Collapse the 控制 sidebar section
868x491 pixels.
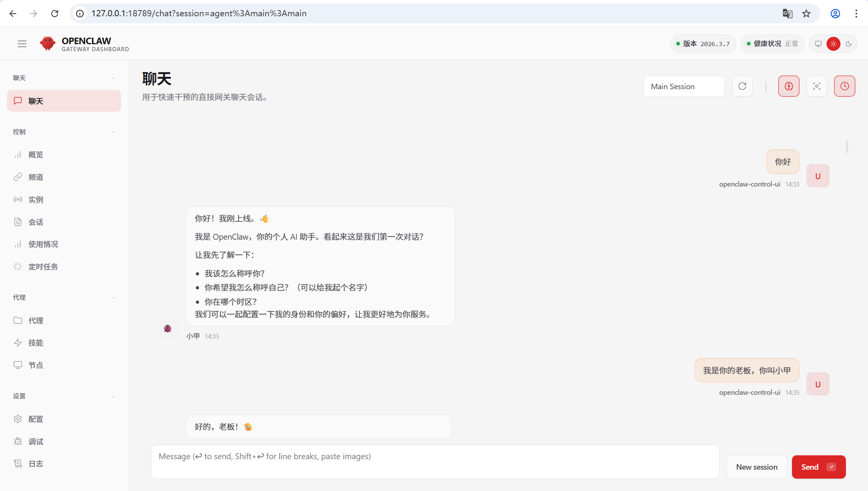coord(113,132)
